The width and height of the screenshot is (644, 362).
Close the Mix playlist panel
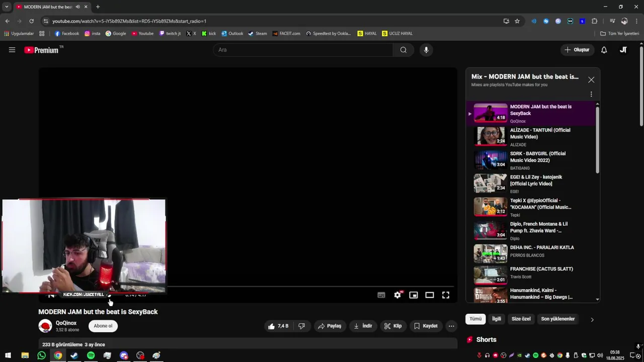pos(591,80)
